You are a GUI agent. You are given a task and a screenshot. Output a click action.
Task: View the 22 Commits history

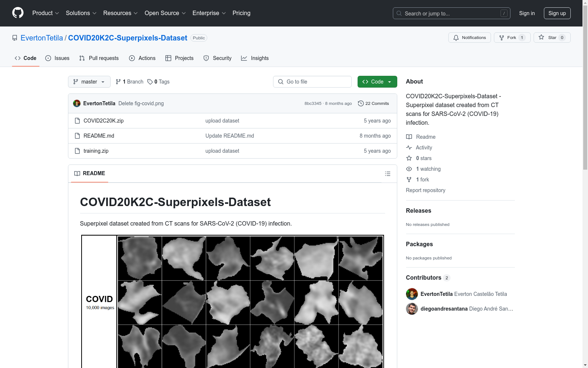click(373, 103)
